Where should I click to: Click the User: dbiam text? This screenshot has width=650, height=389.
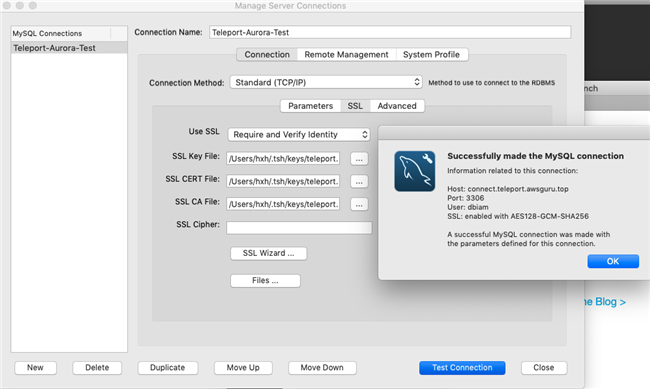(468, 207)
